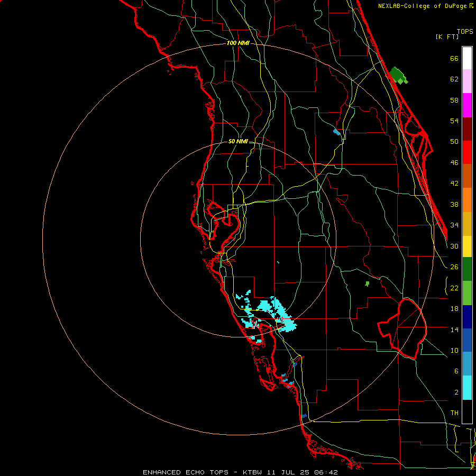
Task: Click the white 66 K FT color swatch
Action: pyautogui.click(x=467, y=58)
